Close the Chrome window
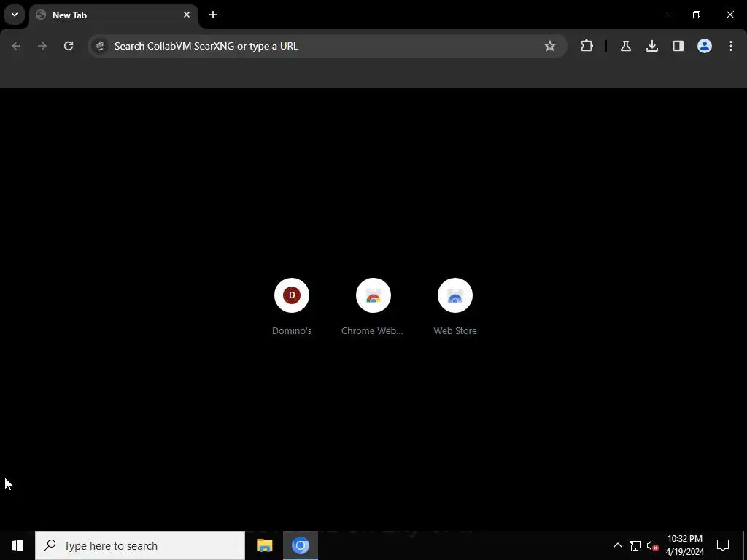 coord(729,15)
